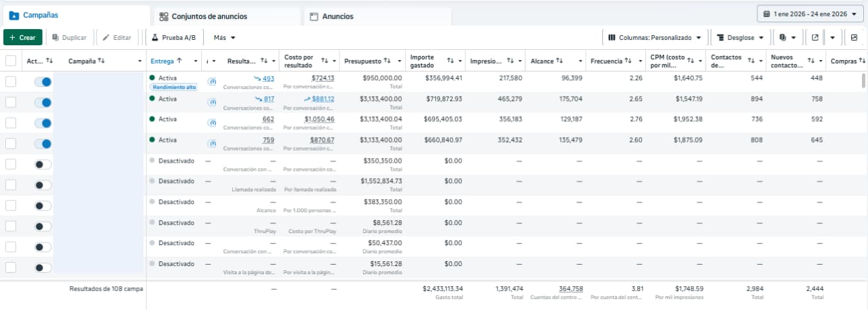Sort by CPM column arrows
The image size is (868, 310).
[x=690, y=61]
